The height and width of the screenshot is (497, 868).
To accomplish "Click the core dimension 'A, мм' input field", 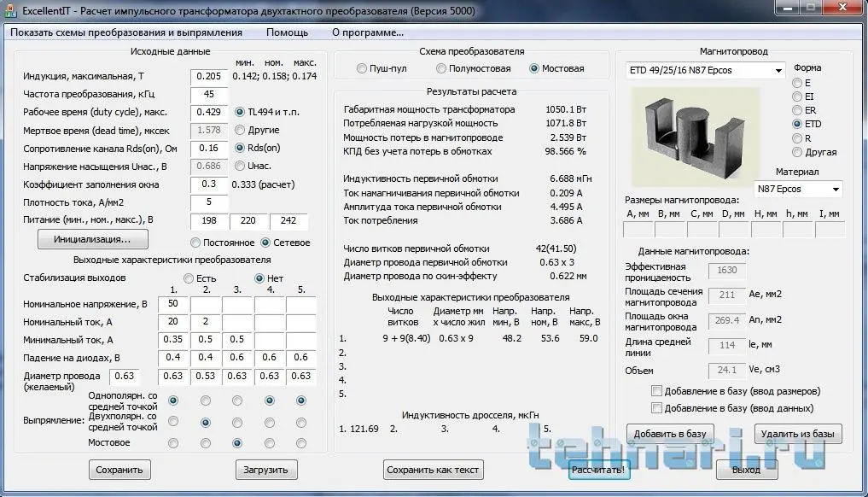I will pos(638,230).
